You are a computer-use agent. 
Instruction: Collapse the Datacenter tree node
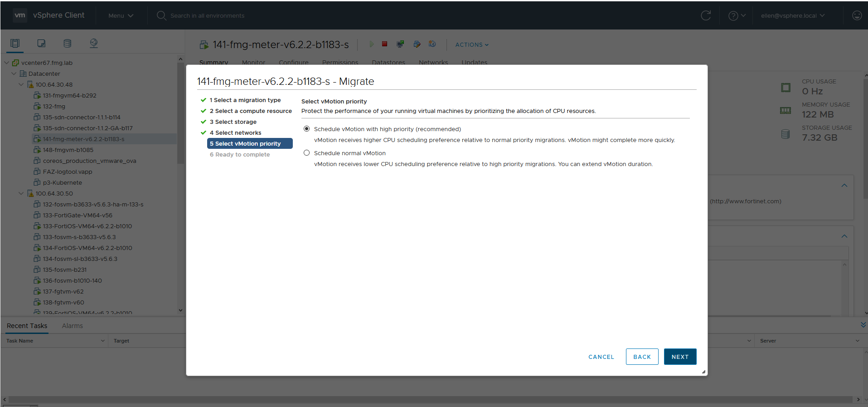point(14,74)
